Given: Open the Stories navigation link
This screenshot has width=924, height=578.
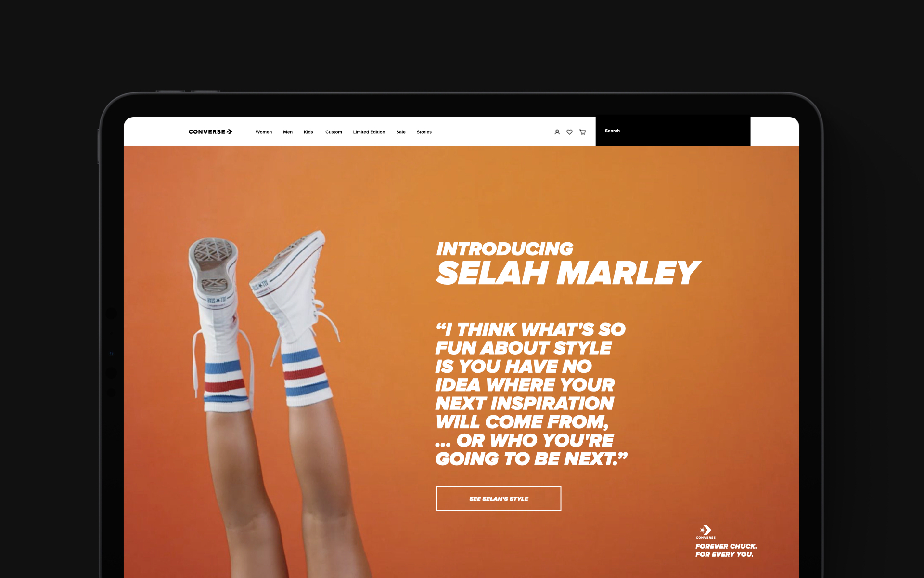Looking at the screenshot, I should tap(424, 132).
